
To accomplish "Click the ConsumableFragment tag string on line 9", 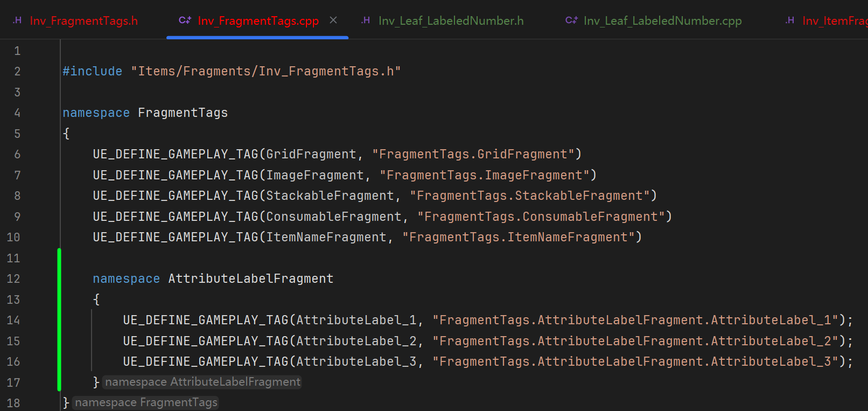I will click(544, 217).
